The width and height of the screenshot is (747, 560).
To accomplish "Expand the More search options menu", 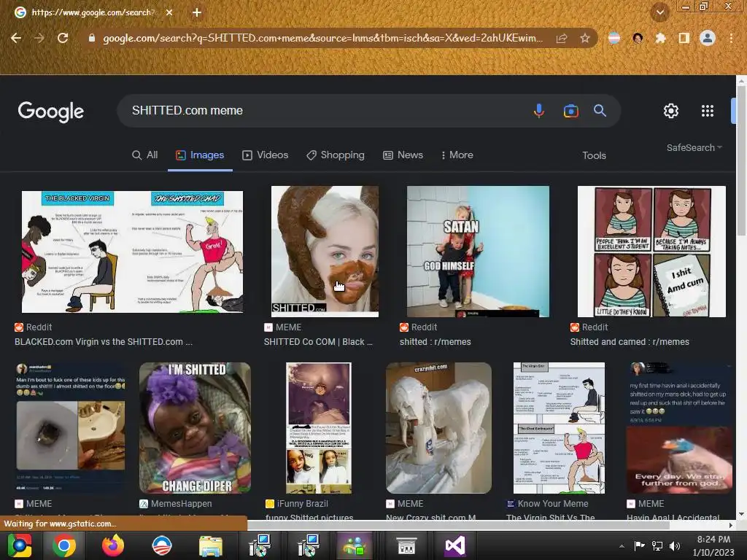I will [x=457, y=155].
